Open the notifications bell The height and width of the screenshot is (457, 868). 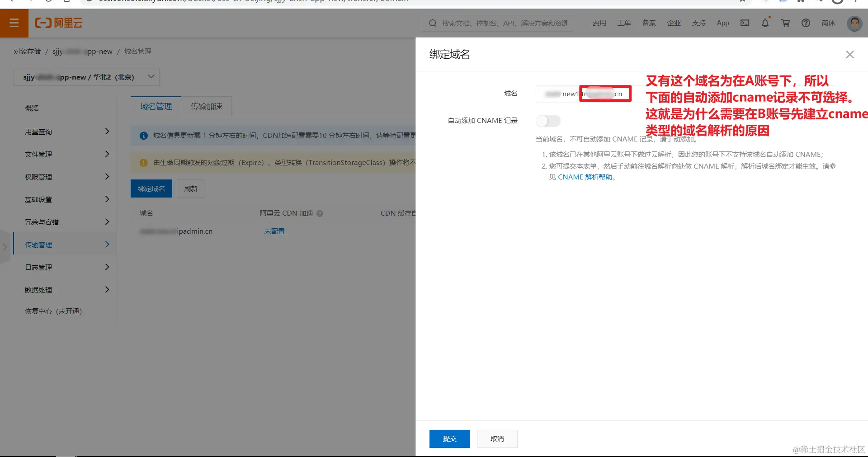(765, 23)
